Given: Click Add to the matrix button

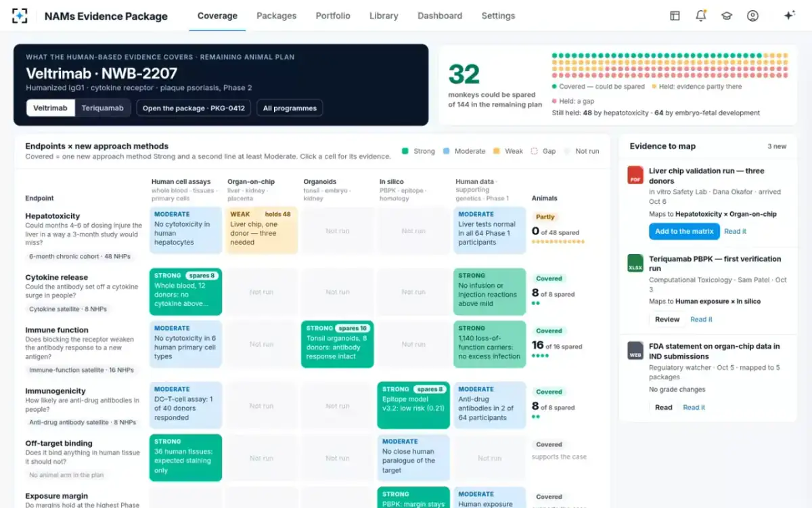Looking at the screenshot, I should pyautogui.click(x=684, y=231).
